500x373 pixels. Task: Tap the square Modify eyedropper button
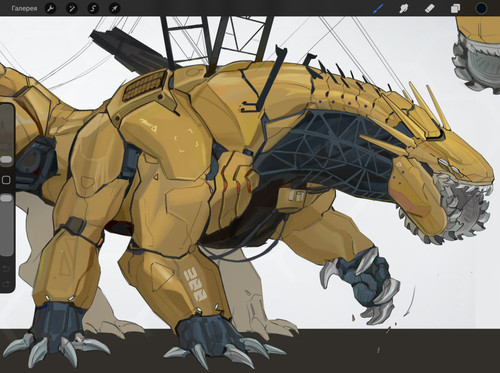click(6, 180)
